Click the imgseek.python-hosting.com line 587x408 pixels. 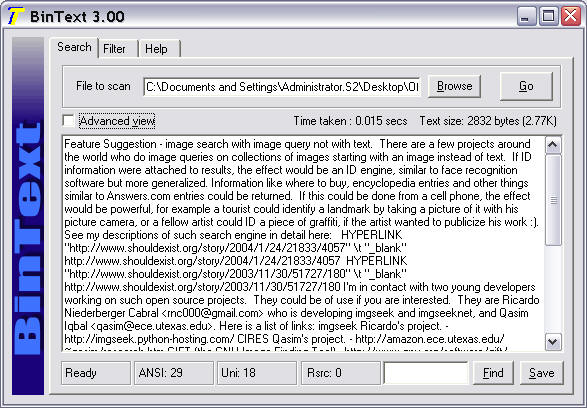click(285, 339)
